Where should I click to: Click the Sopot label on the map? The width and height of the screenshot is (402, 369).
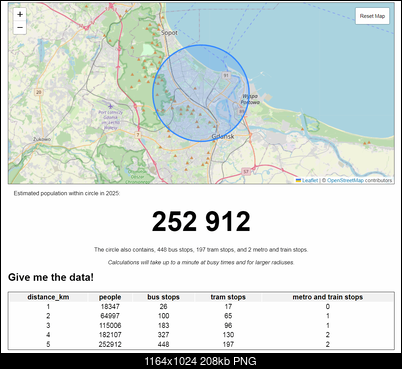(x=169, y=33)
